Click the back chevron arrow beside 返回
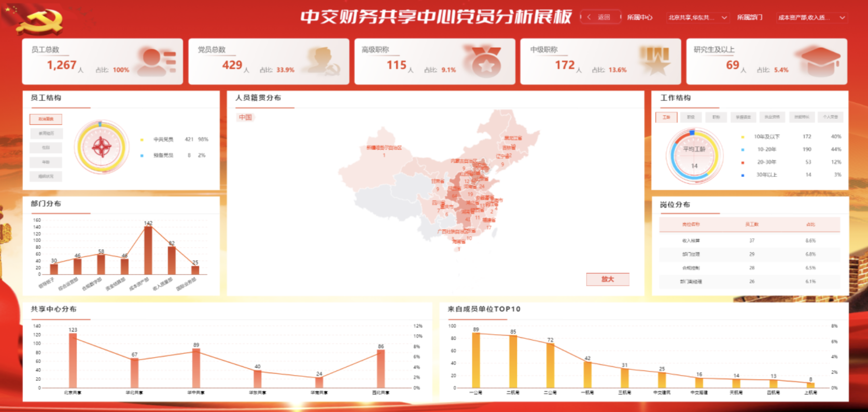Viewport: 868px width, 412px height. (x=589, y=17)
